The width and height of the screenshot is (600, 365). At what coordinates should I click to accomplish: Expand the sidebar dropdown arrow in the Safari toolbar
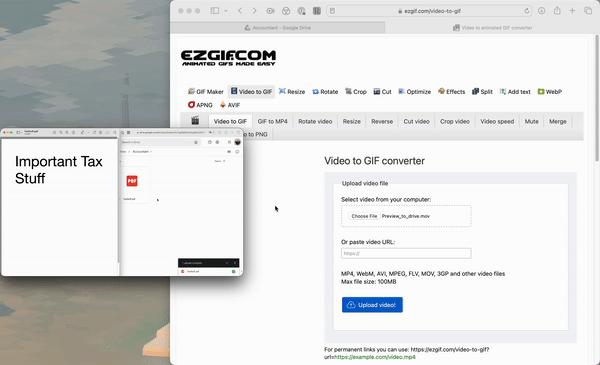226,11
